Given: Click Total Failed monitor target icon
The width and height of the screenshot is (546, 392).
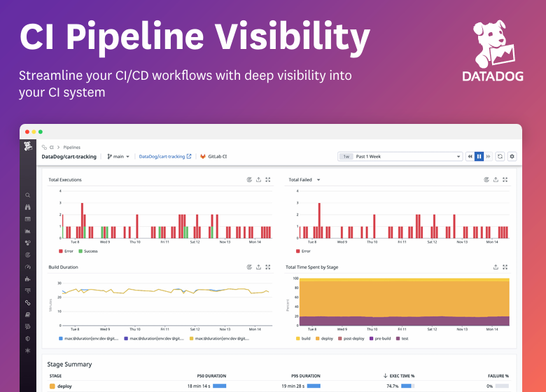Looking at the screenshot, I should (486, 180).
